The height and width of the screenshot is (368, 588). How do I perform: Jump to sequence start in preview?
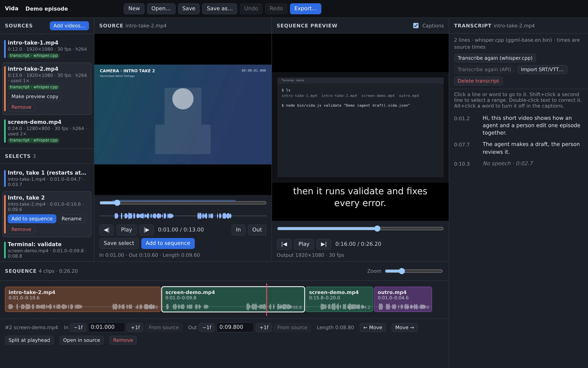[284, 244]
